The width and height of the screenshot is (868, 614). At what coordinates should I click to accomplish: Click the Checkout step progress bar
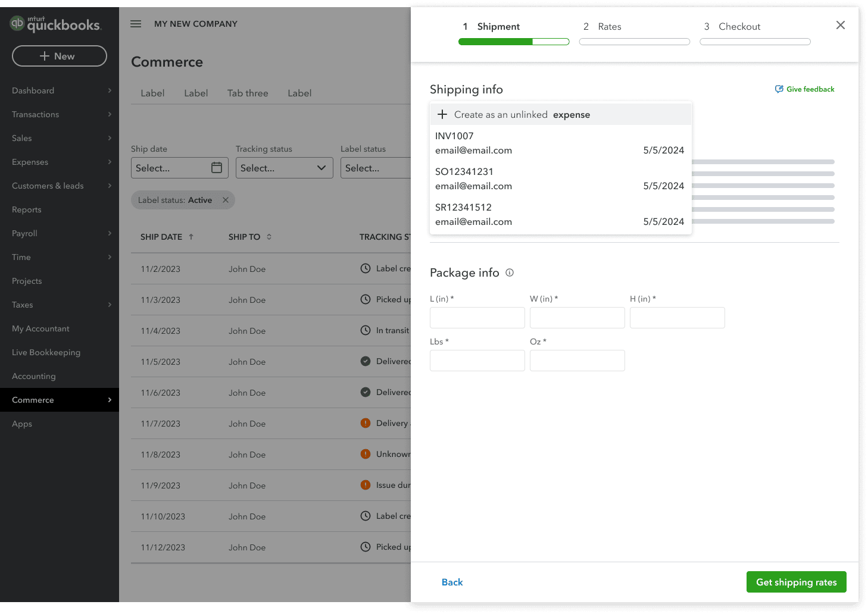pos(755,42)
